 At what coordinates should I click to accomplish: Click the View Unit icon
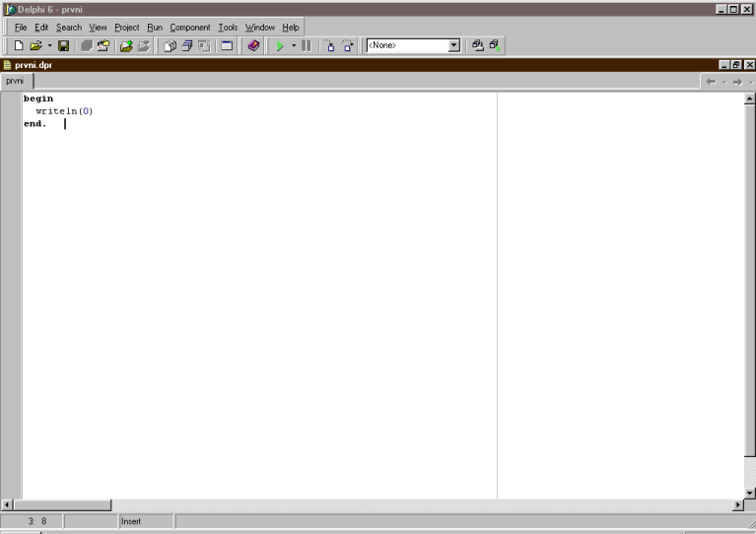[170, 45]
